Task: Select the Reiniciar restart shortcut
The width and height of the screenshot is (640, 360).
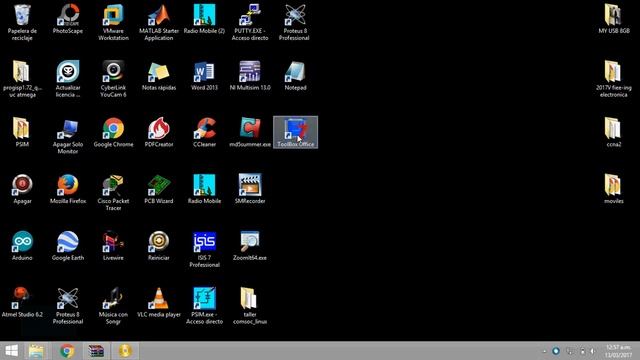Action: (x=159, y=246)
